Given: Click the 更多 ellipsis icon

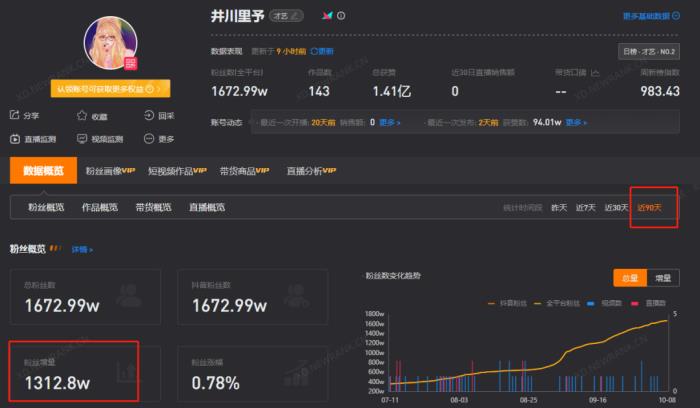Looking at the screenshot, I should tap(149, 139).
